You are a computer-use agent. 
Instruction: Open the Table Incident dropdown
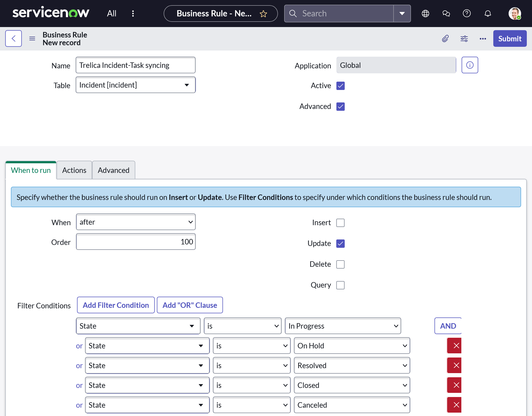coord(136,85)
